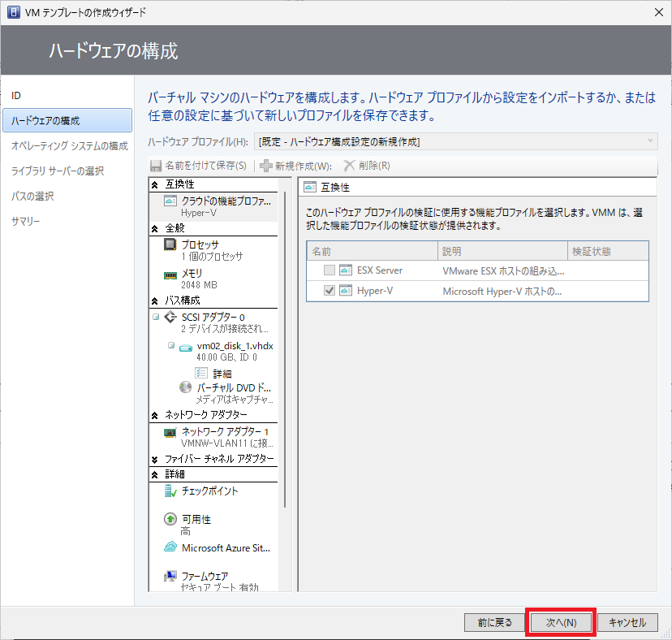Go to サマリー step
672x640 pixels.
(x=25, y=222)
